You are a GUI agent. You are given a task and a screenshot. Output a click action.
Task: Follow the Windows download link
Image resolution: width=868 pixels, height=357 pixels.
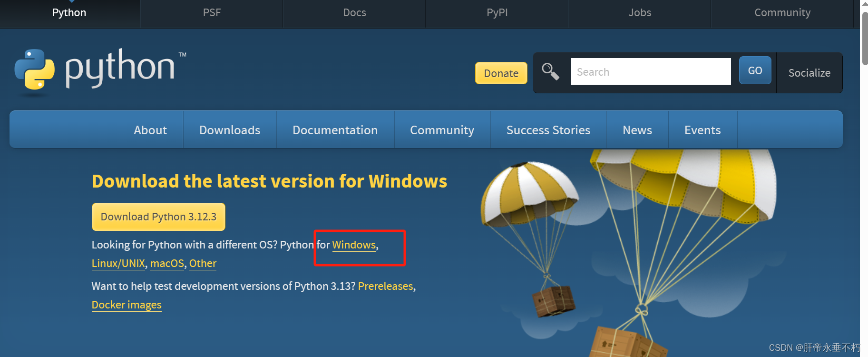(354, 245)
